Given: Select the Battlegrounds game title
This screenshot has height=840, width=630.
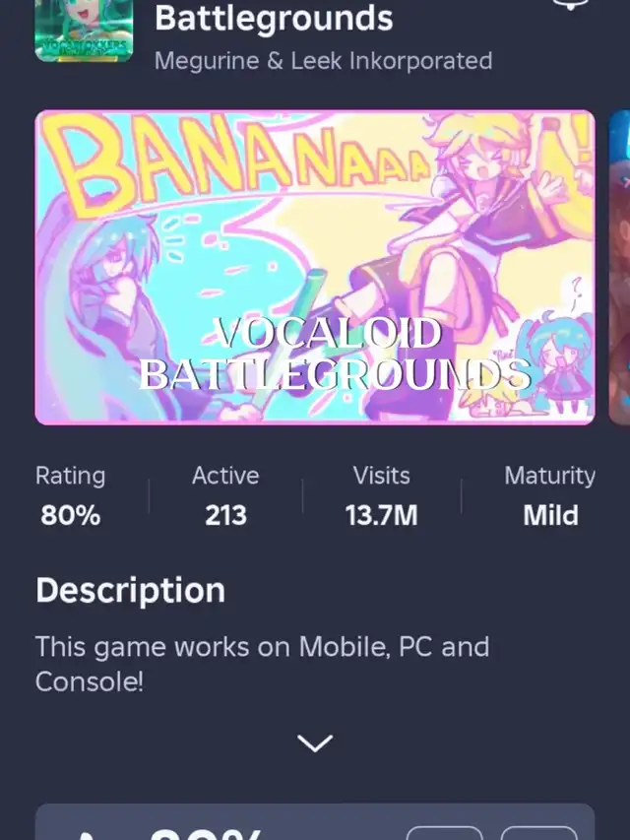Looking at the screenshot, I should [x=274, y=18].
